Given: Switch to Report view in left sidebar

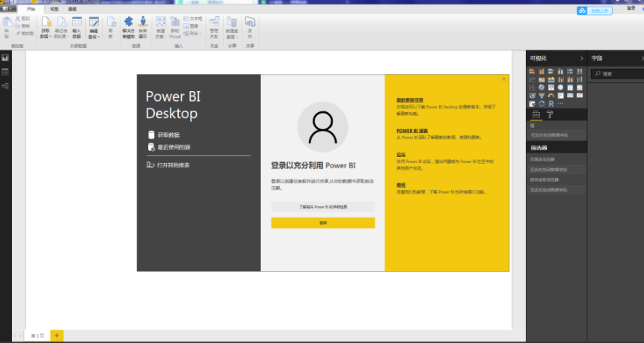Looking at the screenshot, I should (x=5, y=58).
